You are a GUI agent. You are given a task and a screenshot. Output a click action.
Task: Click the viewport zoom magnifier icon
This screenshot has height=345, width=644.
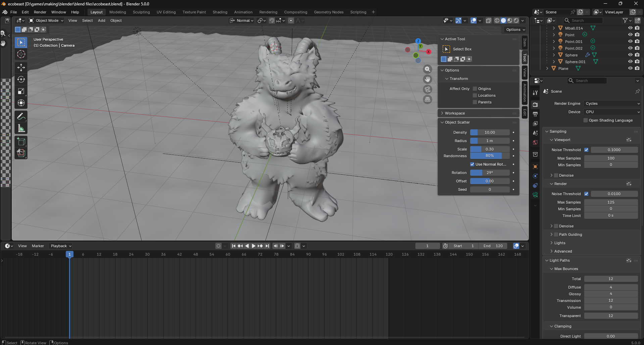click(427, 69)
